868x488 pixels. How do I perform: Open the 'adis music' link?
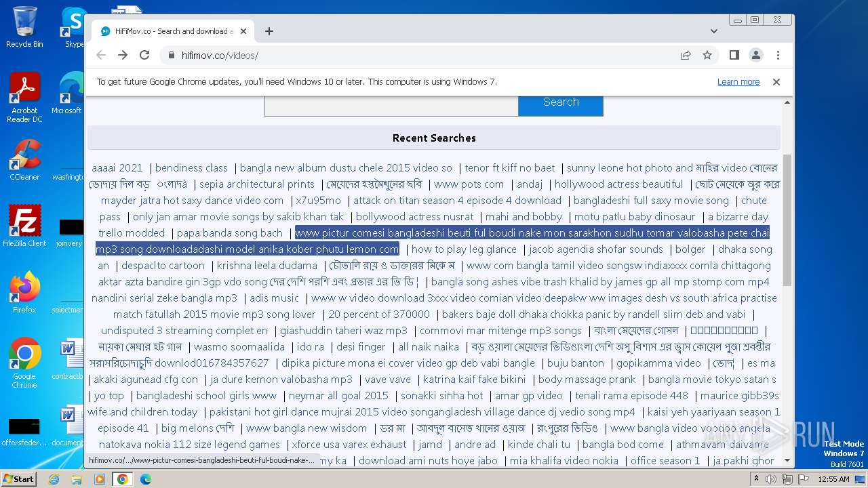274,298
